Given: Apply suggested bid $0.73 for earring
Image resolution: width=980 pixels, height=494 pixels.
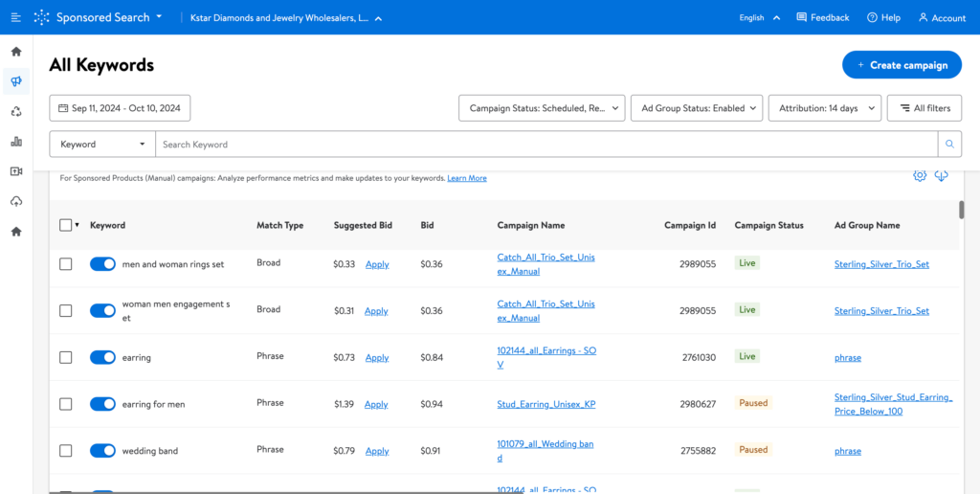Looking at the screenshot, I should 377,358.
